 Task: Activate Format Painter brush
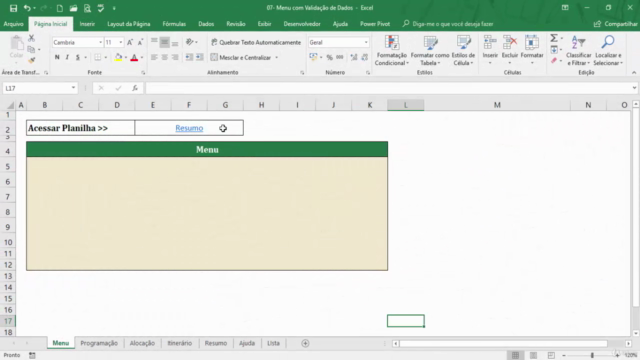pyautogui.click(x=31, y=60)
